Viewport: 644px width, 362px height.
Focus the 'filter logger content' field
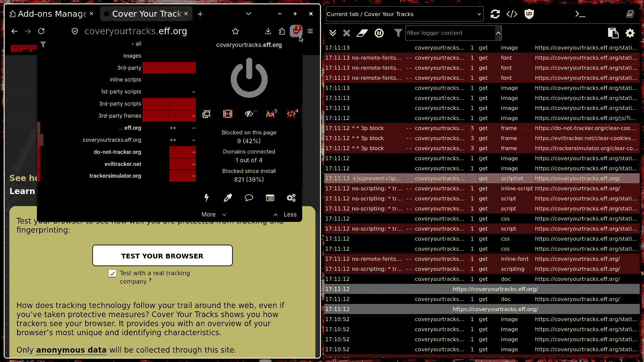pyautogui.click(x=450, y=33)
